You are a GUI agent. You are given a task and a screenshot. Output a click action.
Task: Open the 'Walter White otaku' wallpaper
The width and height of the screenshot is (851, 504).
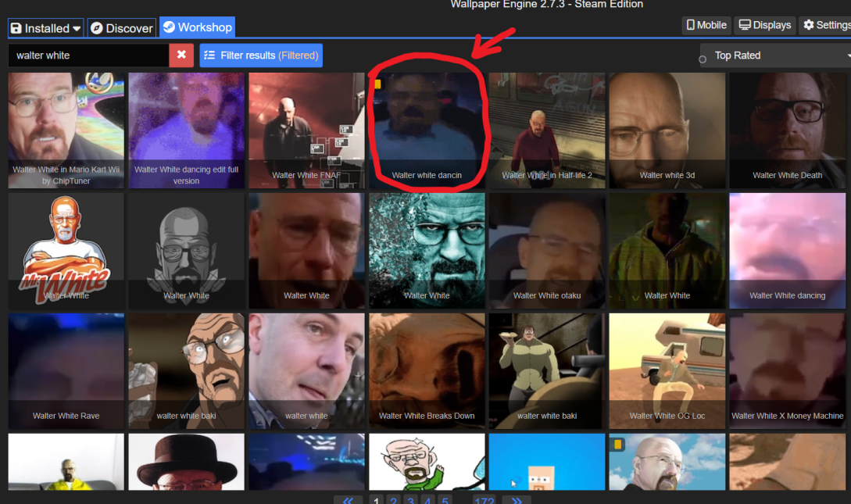547,251
